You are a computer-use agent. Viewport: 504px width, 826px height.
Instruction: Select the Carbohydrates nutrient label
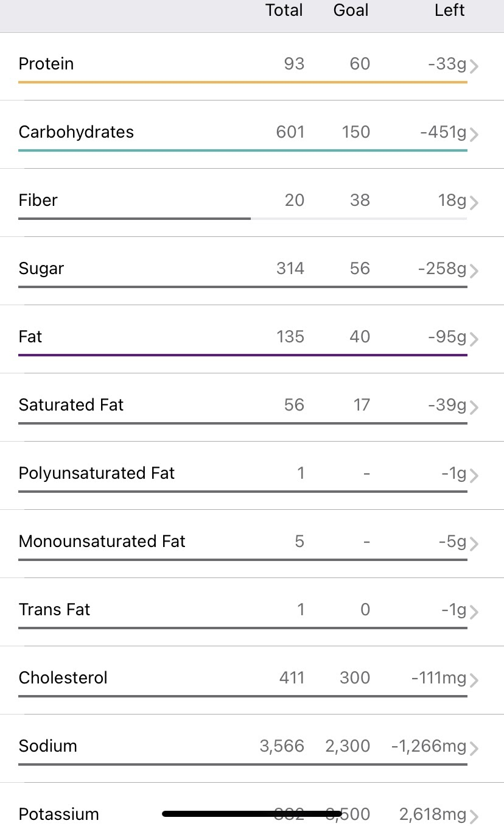click(x=76, y=132)
